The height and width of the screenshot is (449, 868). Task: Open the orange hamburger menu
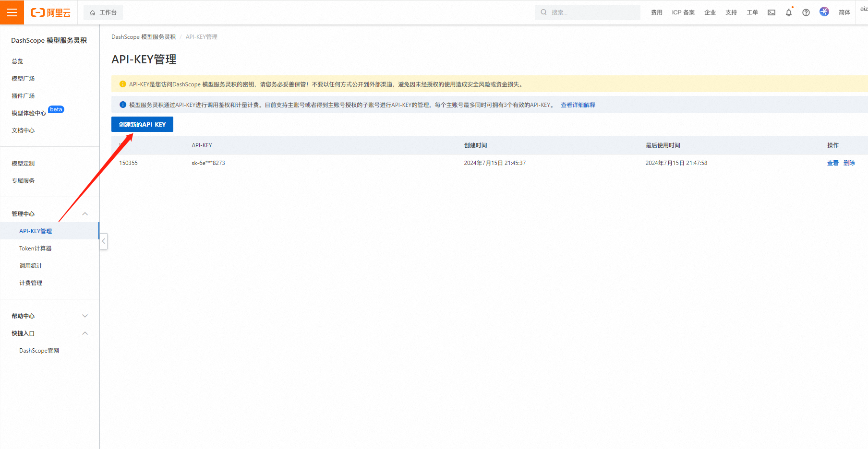click(12, 12)
